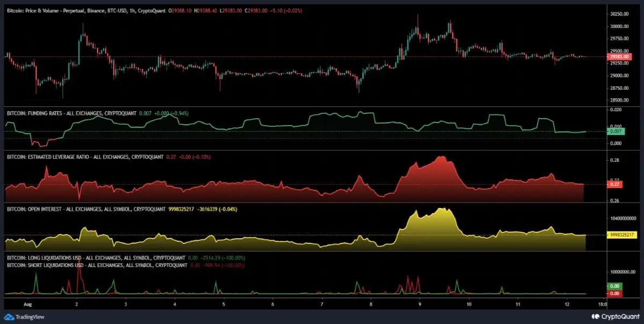This screenshot has height=324, width=644.
Task: Click the funding rate change +0.000 (+0.94%)
Action: point(171,113)
